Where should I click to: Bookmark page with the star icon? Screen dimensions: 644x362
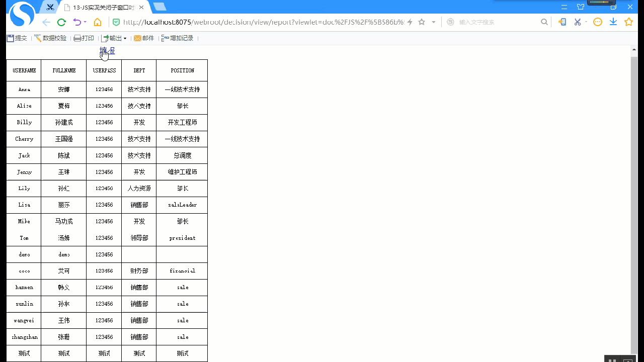point(422,22)
